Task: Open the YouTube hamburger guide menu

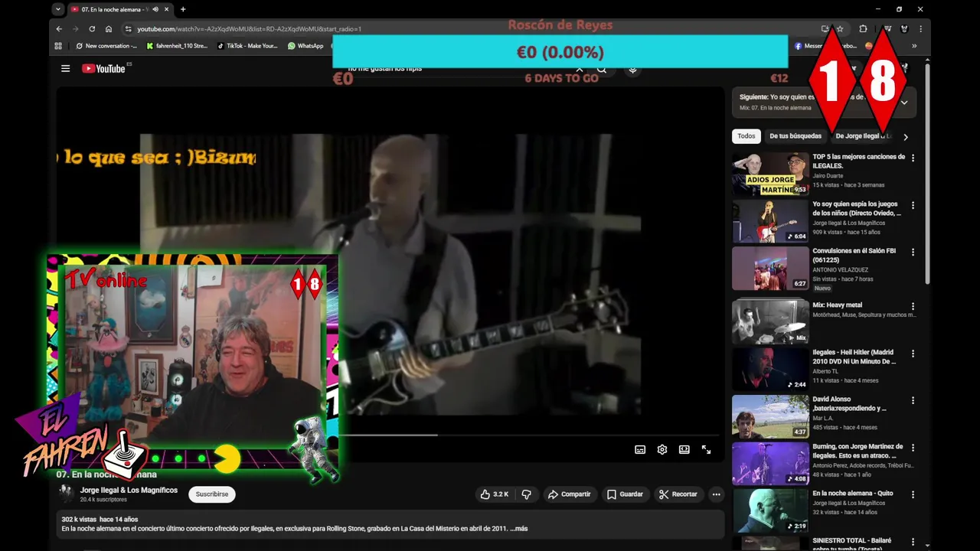Action: coord(65,68)
